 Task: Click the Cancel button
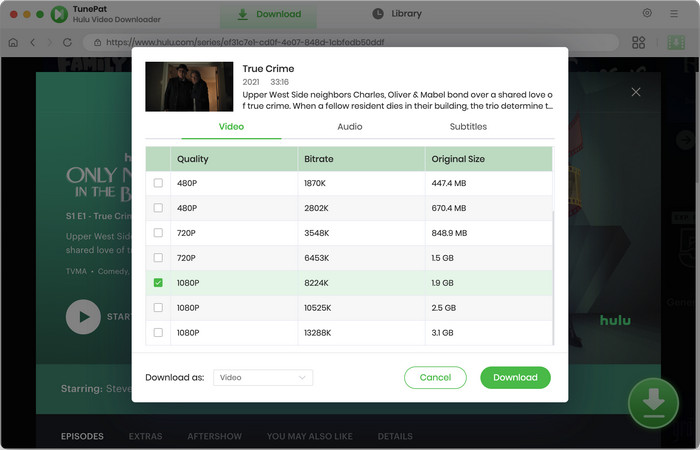point(435,378)
